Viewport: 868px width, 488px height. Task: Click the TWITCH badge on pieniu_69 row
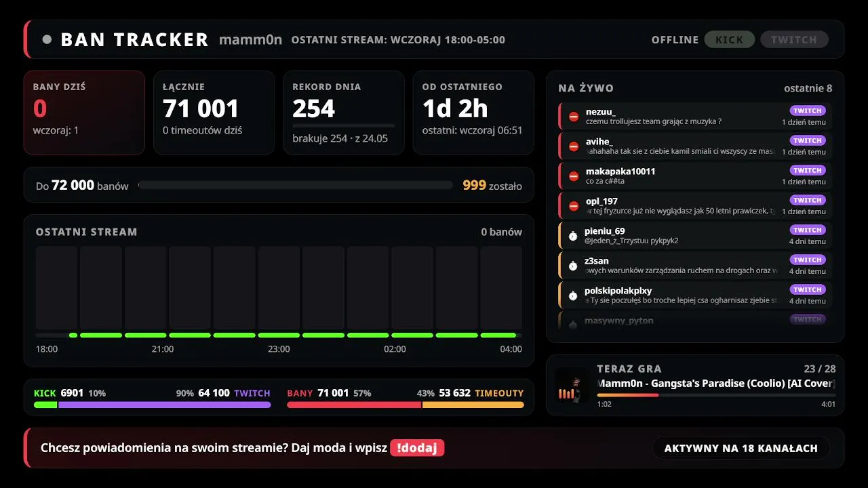(808, 230)
